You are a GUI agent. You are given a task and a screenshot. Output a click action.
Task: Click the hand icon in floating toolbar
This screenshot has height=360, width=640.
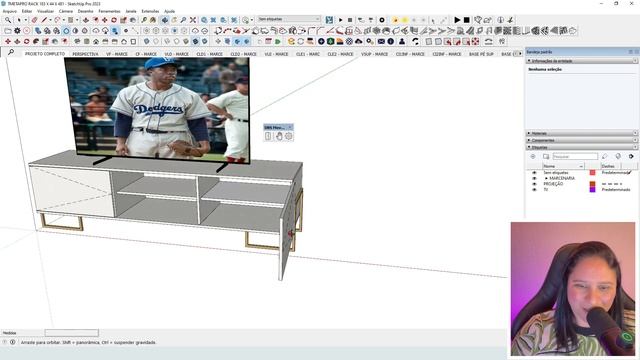(279, 136)
